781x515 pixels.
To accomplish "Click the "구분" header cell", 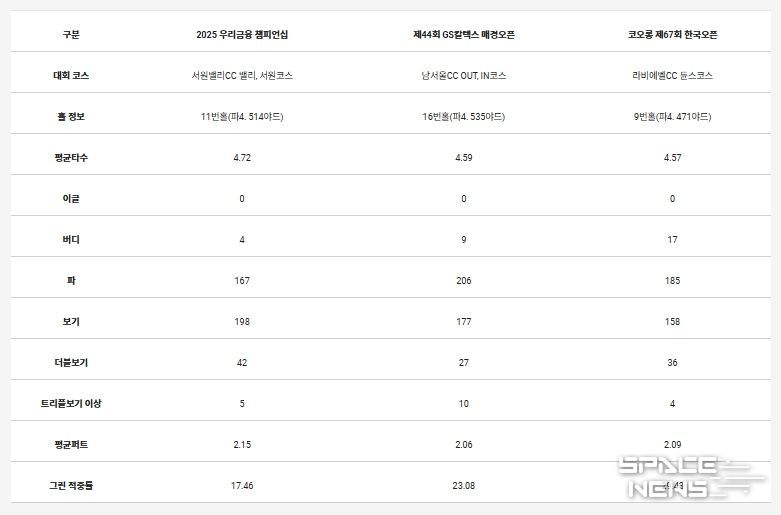I will [70, 35].
